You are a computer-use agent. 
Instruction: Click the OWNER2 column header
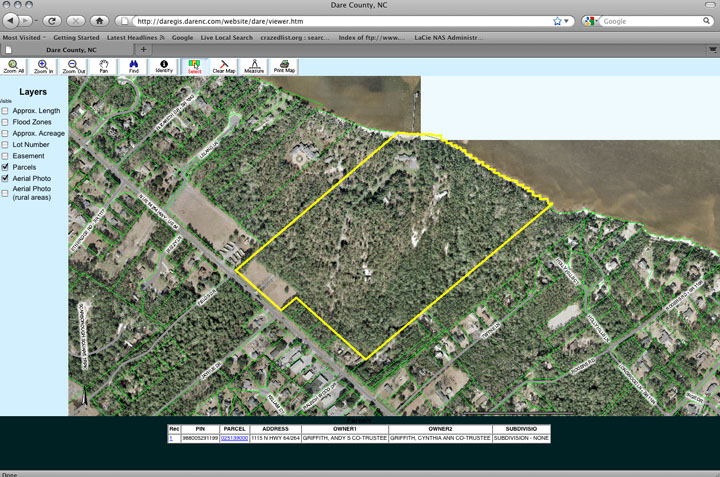440,429
